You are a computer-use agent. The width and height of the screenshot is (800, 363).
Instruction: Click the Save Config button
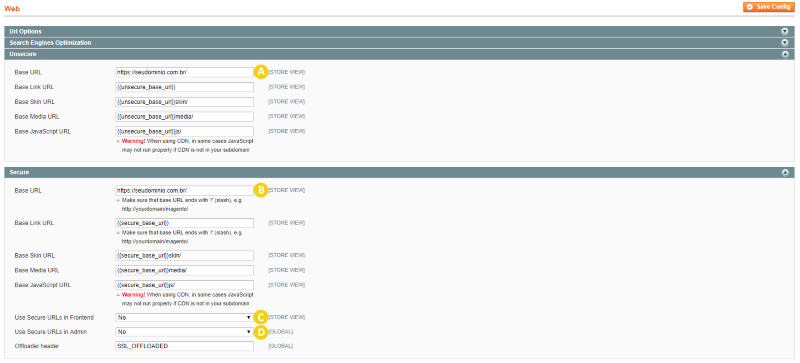point(769,7)
